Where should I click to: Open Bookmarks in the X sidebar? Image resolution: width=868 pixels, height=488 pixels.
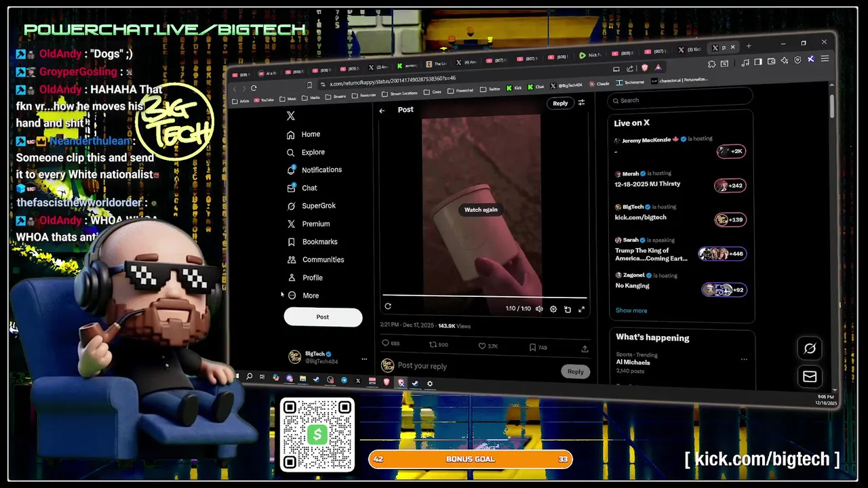click(x=312, y=242)
